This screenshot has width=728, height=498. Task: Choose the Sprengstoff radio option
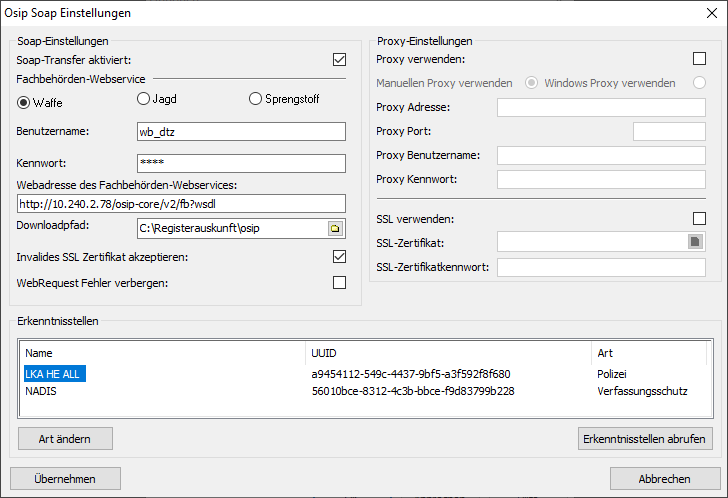point(256,99)
